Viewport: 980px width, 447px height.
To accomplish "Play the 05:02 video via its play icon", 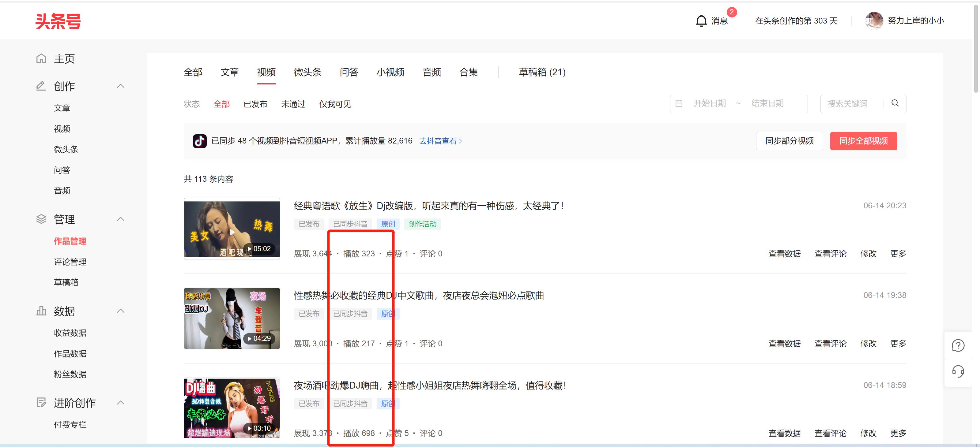I will [233, 232].
